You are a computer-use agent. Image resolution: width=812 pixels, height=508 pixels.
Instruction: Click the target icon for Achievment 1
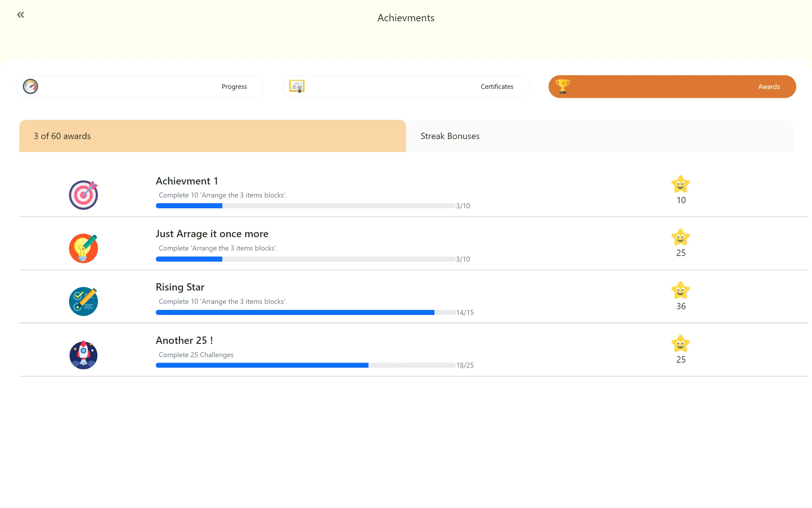click(x=83, y=195)
